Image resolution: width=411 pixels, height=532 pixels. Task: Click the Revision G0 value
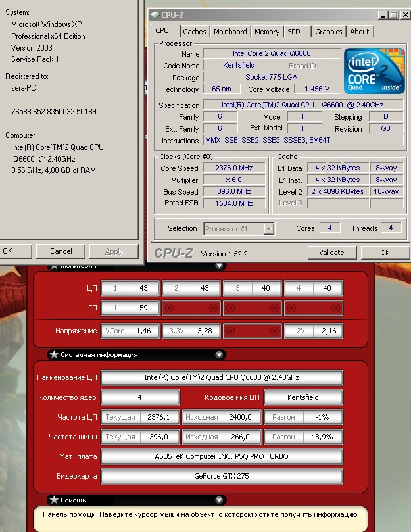[386, 128]
